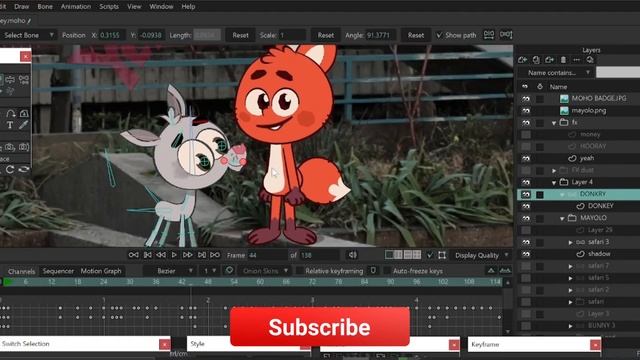
Task: Hide the yeah layer
Action: pos(526,158)
